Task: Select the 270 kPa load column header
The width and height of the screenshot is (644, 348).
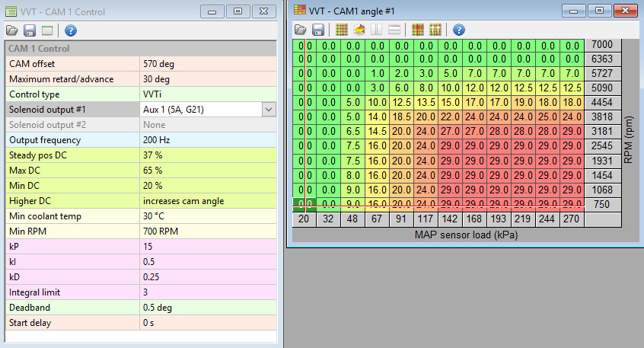Action: [572, 219]
